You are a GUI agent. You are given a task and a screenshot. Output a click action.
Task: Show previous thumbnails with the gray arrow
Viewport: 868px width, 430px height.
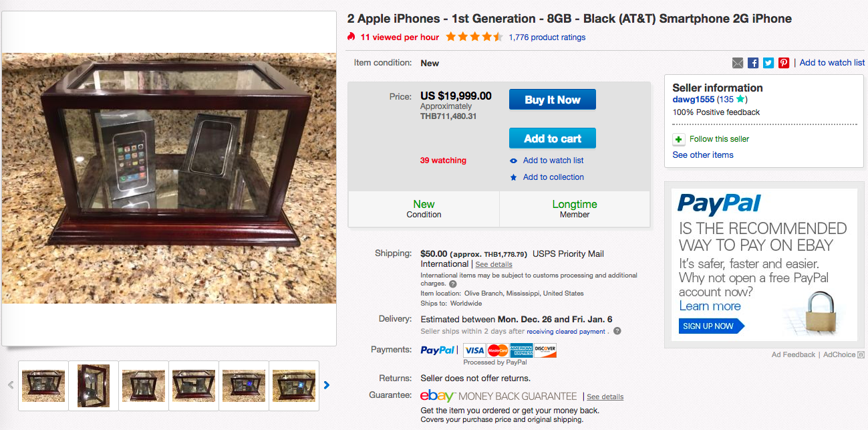(x=11, y=385)
